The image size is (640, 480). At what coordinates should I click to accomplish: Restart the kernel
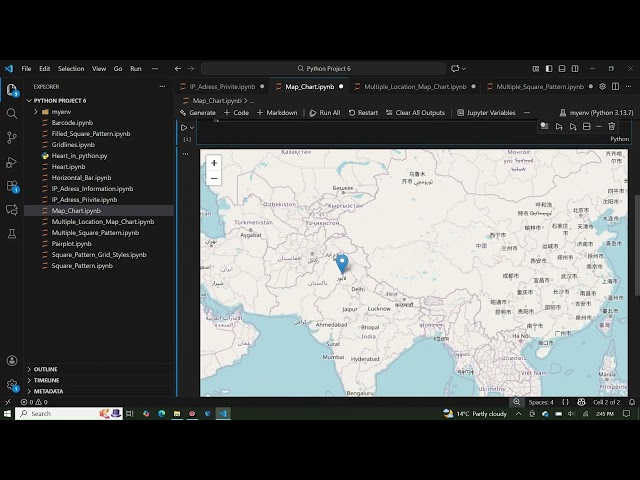tap(363, 113)
